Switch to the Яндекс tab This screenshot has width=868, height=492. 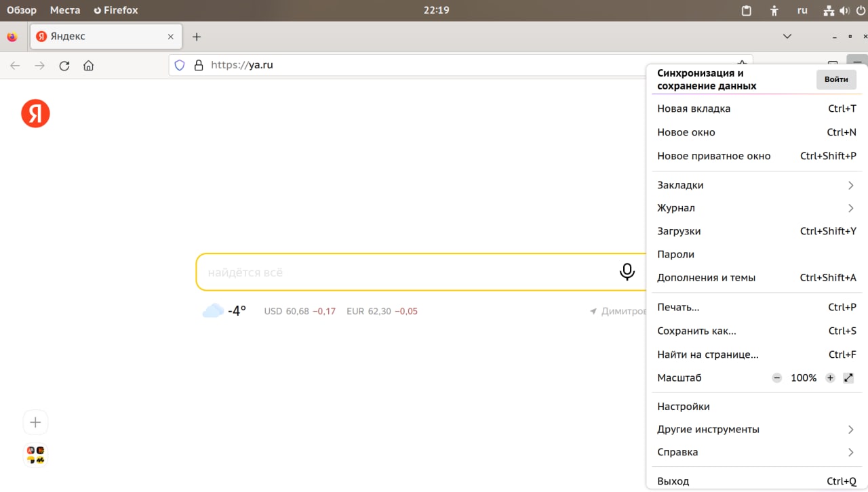[106, 37]
